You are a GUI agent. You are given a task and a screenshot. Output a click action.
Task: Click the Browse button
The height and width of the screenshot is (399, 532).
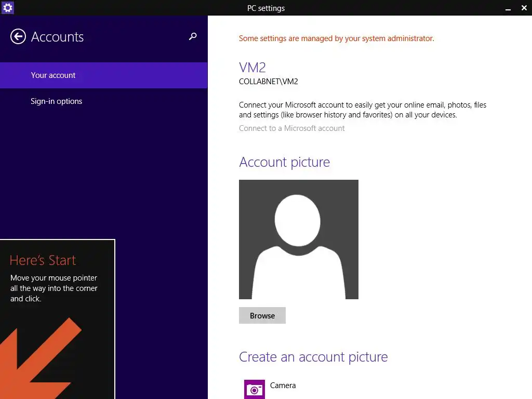tap(262, 315)
